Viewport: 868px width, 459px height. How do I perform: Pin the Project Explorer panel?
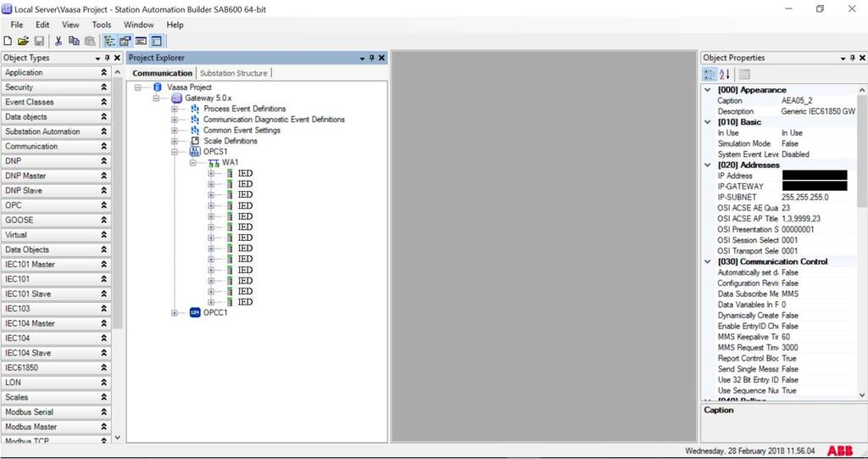pos(372,58)
